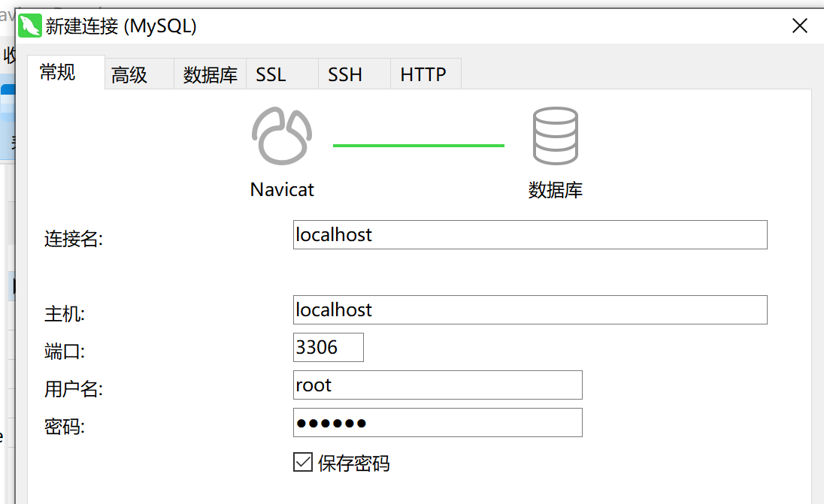Toggle the 保存密码 checkbox
This screenshot has height=504, width=824.
pyautogui.click(x=302, y=462)
